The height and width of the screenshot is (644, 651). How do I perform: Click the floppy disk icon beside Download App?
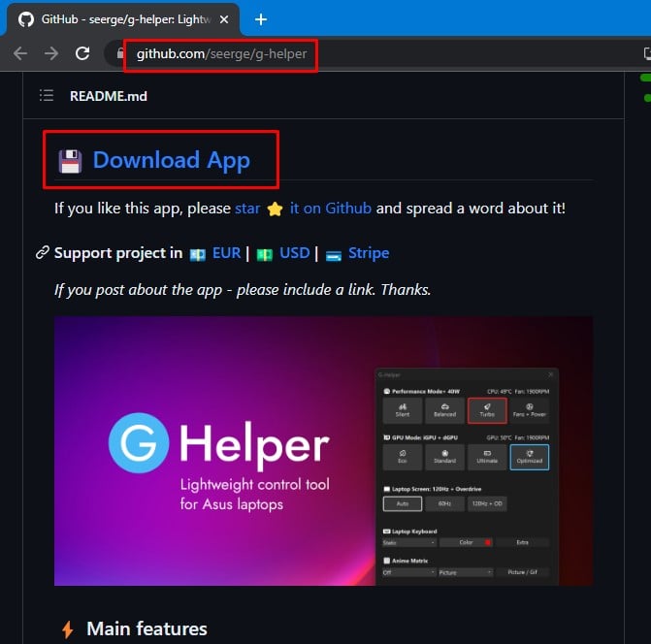click(x=70, y=161)
